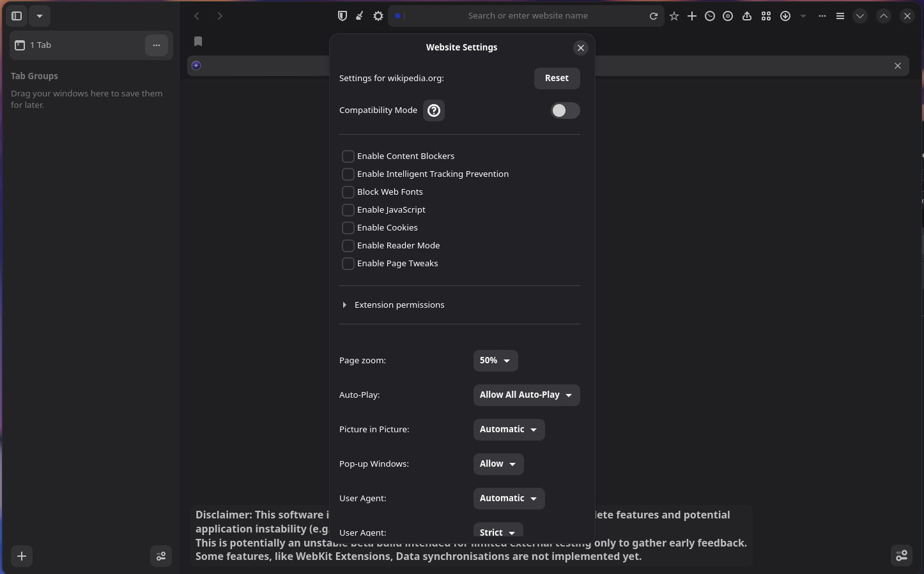The width and height of the screenshot is (924, 574).
Task: Click the three-dots more toolbar icon
Action: click(x=822, y=16)
